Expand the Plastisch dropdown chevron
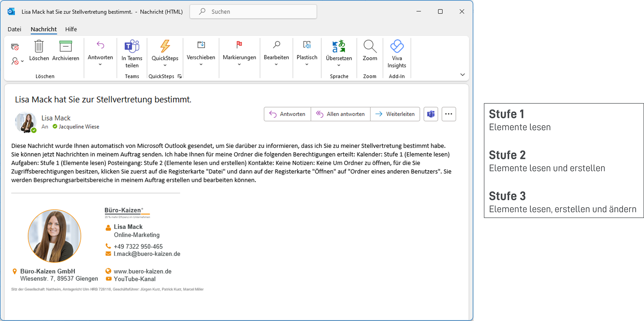 tap(307, 65)
